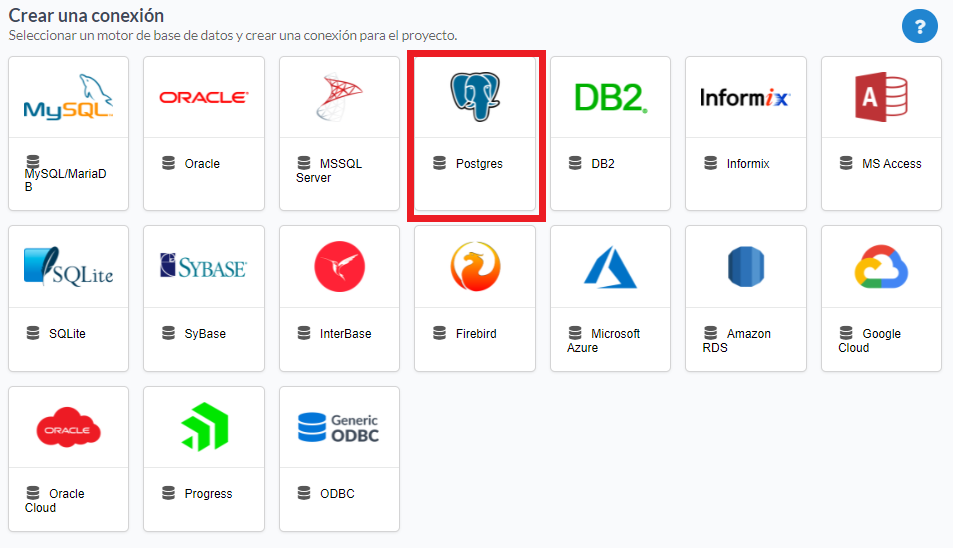This screenshot has height=548, width=953.
Task: Select the green Progress logo
Action: tap(205, 426)
